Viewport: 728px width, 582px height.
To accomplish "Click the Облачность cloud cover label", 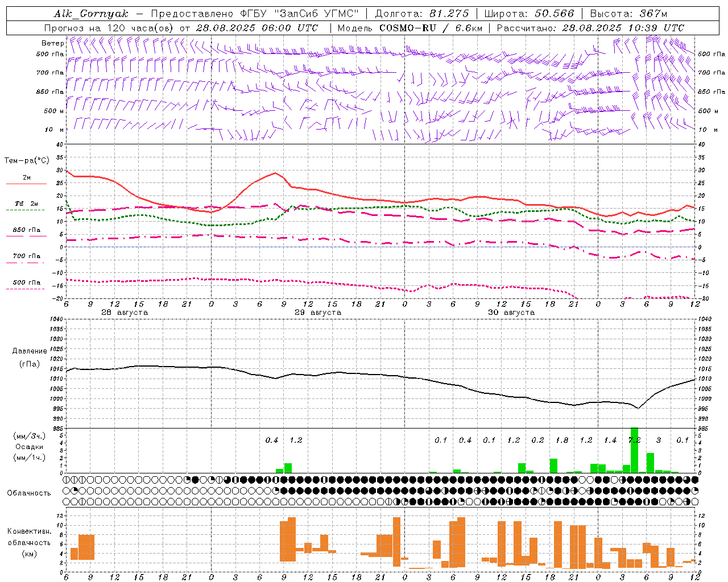I will click(x=29, y=493).
